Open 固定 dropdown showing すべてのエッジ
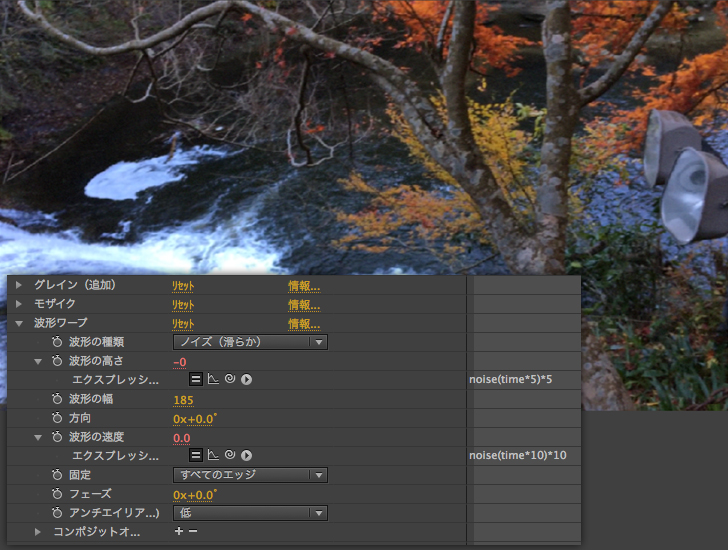Screen dimensions: 728x550 250,475
